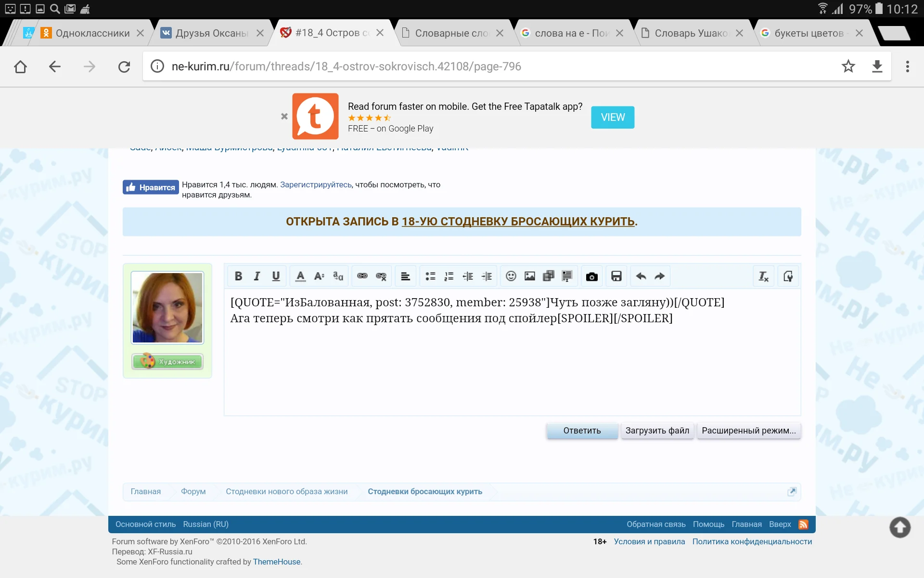This screenshot has width=924, height=578.
Task: Open the font size selector
Action: pos(319,276)
